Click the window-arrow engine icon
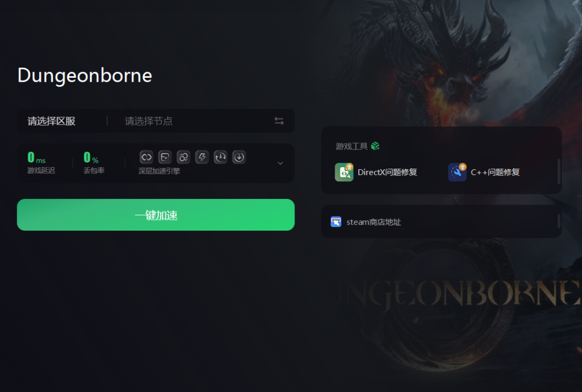582x392 pixels. (165, 157)
